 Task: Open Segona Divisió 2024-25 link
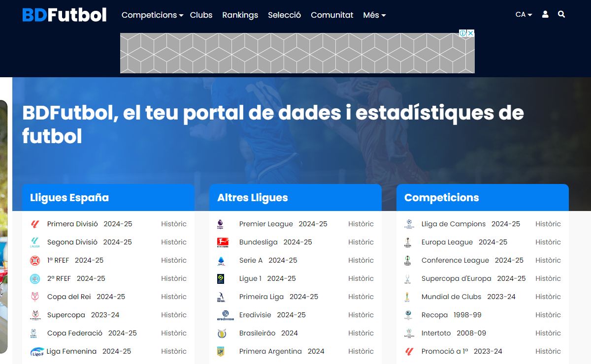point(90,242)
